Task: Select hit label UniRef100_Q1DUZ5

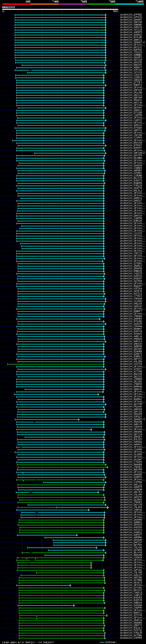Action: coord(131,324)
